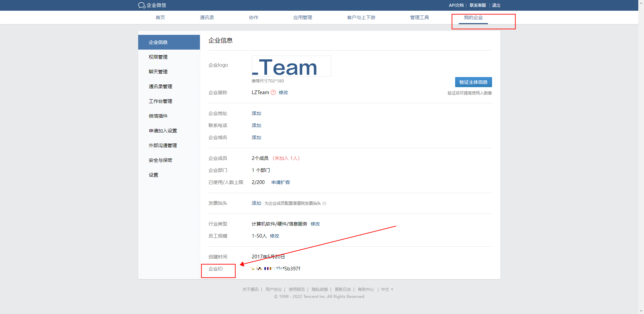Screen dimensions: 644x314
Task: Click the info icon next to 发票抬头 hint
Action: [324, 203]
